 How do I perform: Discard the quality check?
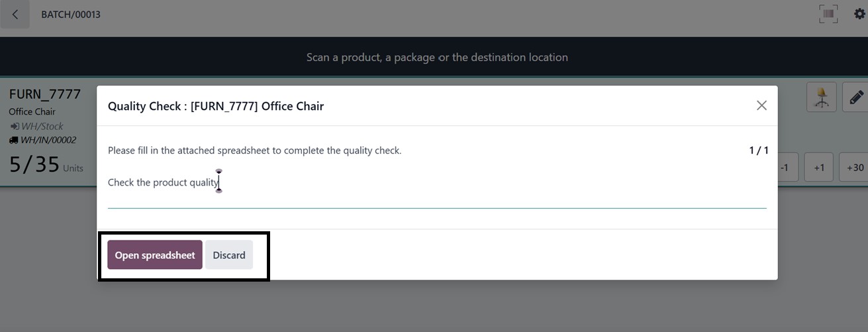coord(229,255)
